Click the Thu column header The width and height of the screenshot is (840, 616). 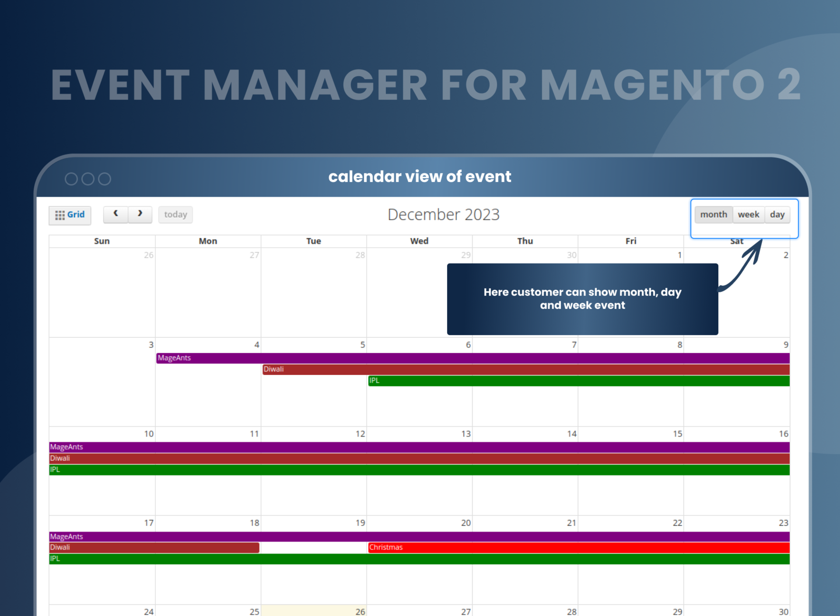[x=525, y=241]
